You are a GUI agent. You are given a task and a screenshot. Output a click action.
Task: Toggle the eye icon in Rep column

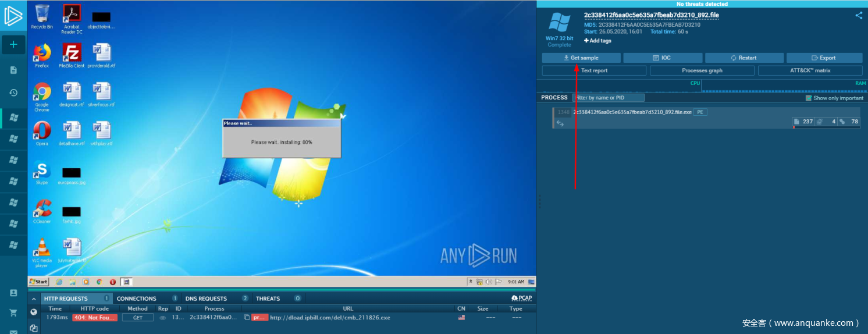click(x=162, y=318)
